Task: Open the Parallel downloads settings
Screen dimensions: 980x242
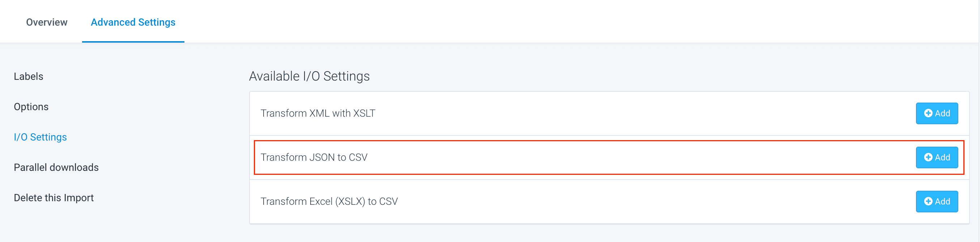Action: click(x=56, y=168)
